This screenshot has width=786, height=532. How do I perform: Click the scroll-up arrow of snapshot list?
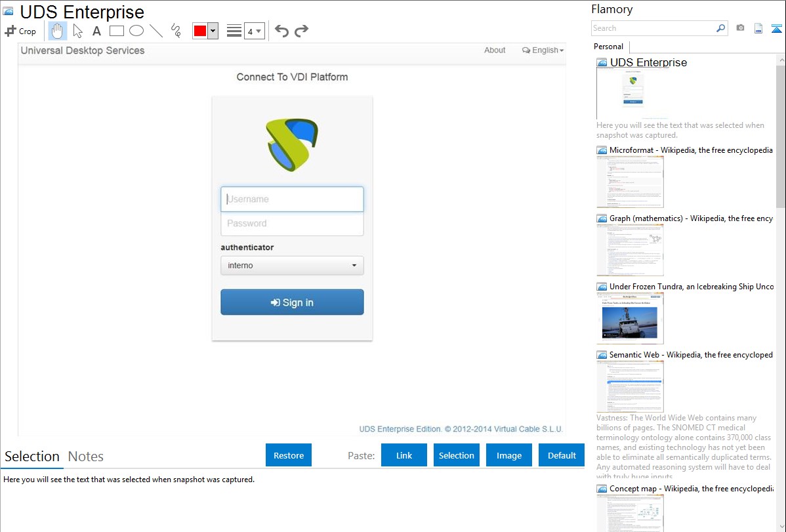[781, 60]
